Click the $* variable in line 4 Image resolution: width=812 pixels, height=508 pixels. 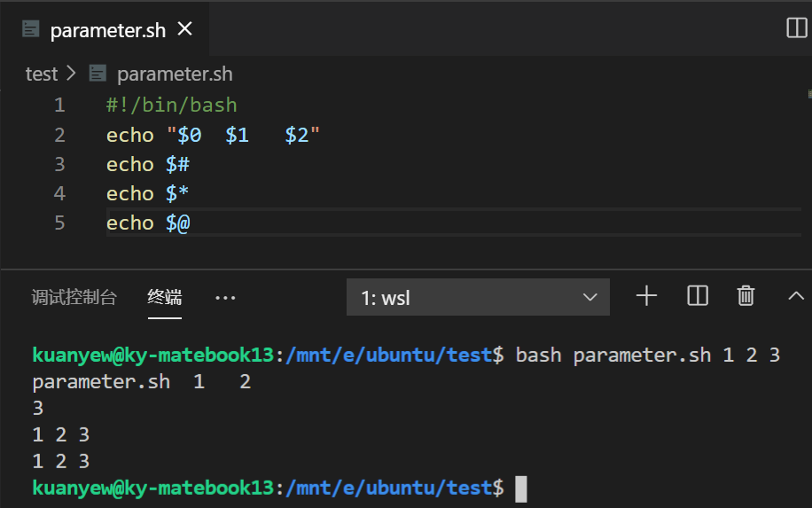(177, 193)
